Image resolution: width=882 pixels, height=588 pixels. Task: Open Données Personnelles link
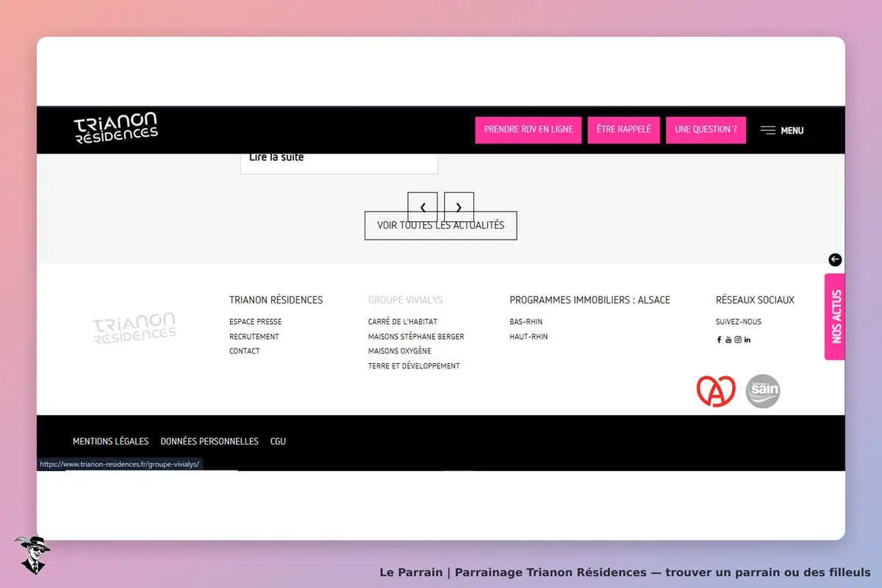click(209, 442)
